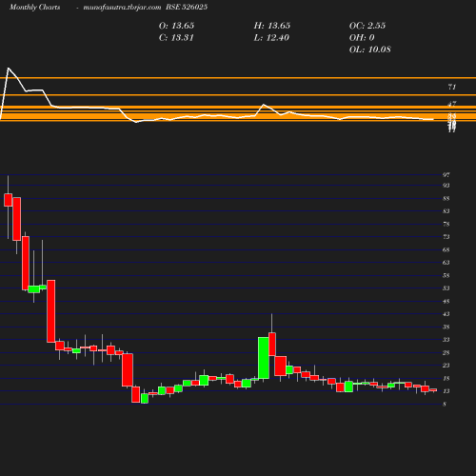
Task: Click the tall green candle rising to 33
Action: click(x=264, y=358)
